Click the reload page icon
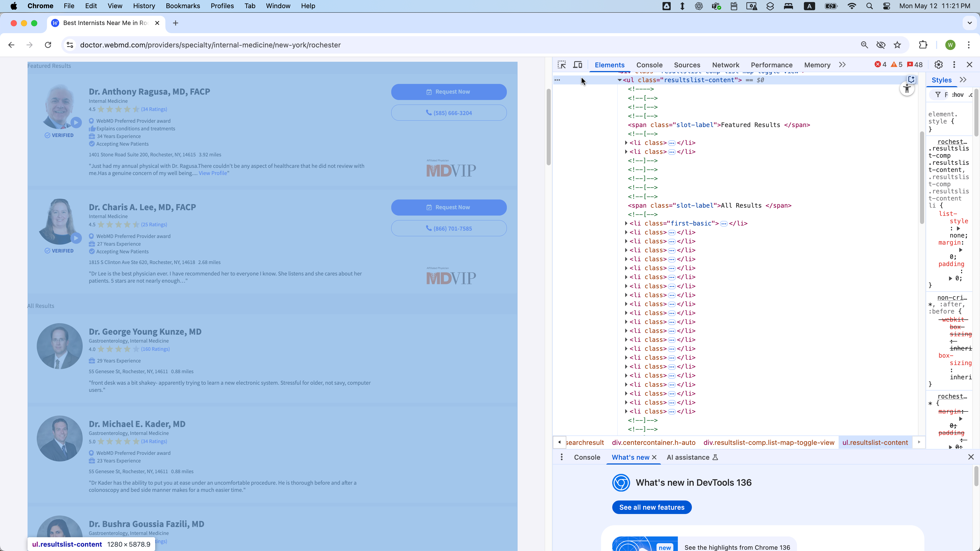Viewport: 980px width, 551px height. point(48,45)
